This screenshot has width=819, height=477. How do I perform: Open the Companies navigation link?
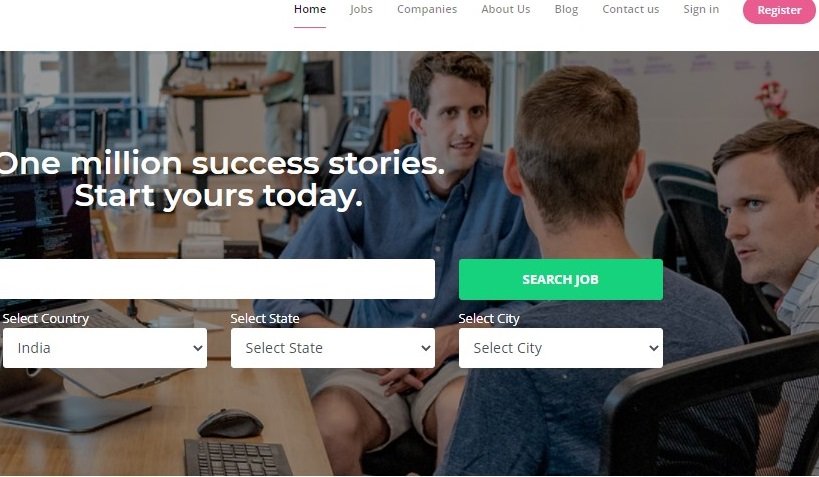tap(427, 9)
